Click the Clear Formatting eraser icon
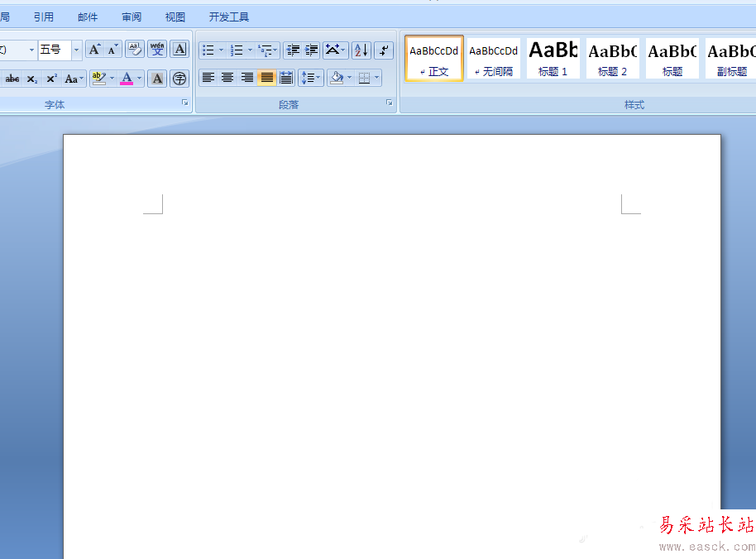 [x=135, y=50]
